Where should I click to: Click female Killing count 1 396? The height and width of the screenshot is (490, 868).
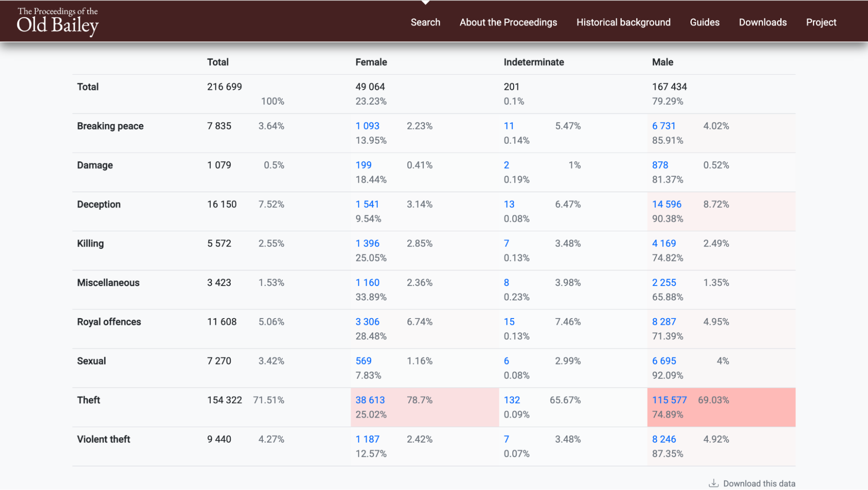(367, 243)
